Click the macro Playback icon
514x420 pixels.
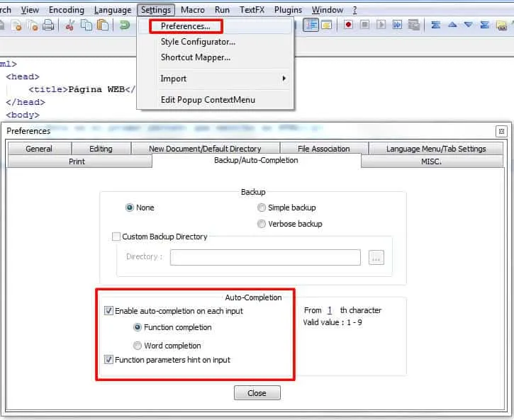tap(381, 25)
